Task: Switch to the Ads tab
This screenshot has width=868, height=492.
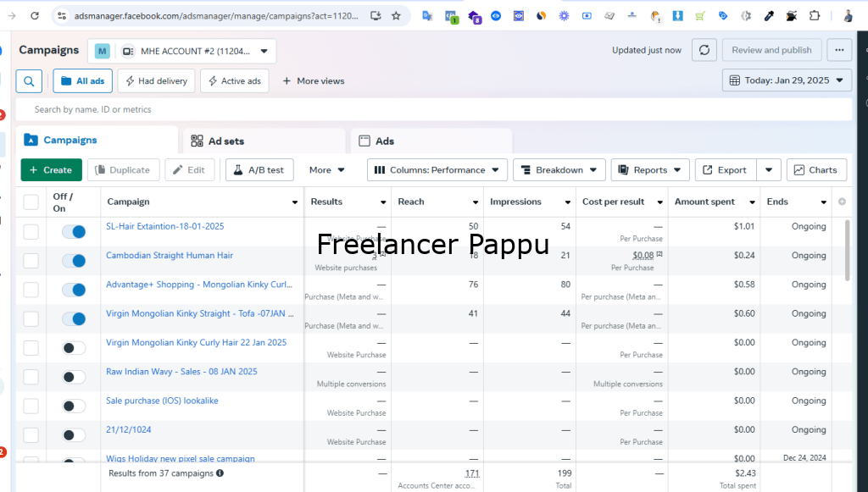Action: coord(431,141)
